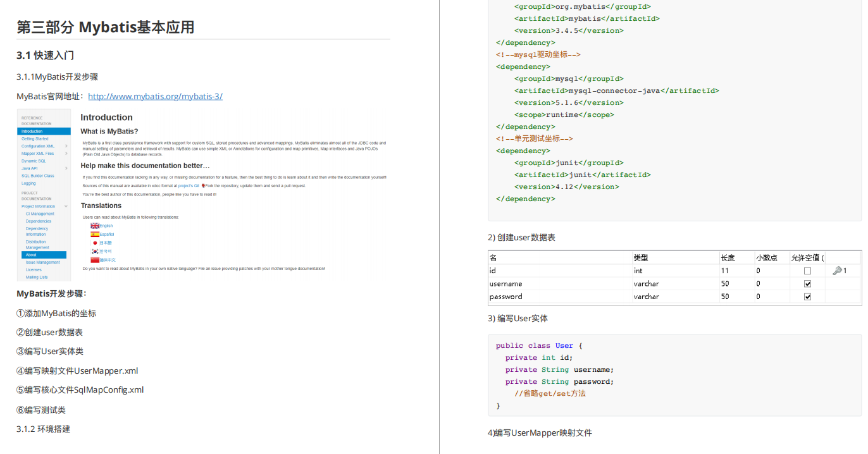Open Getting Started in the docs sidebar

pyautogui.click(x=35, y=138)
